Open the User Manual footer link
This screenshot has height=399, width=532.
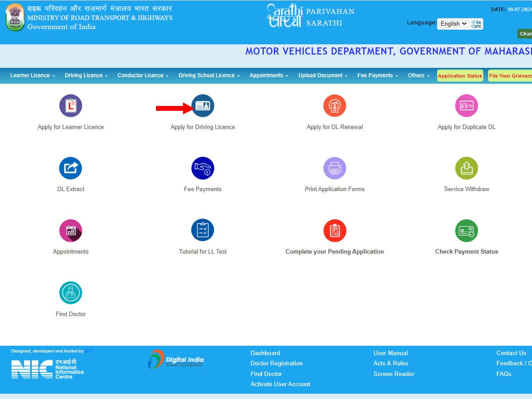click(391, 353)
